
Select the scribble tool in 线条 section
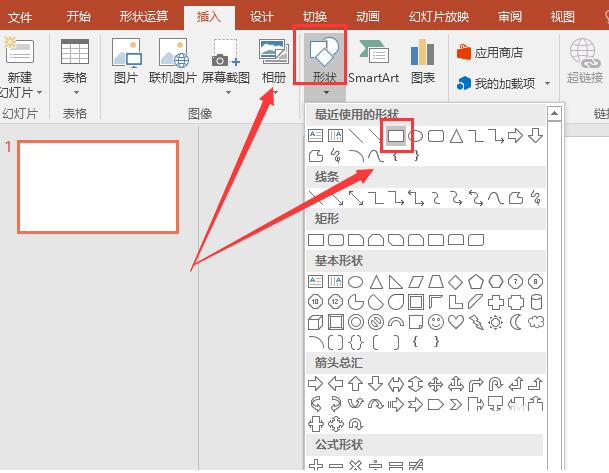click(x=536, y=198)
